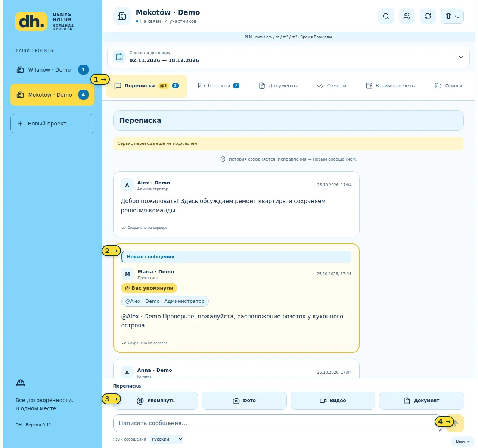Switch to the Проекты tab
The image size is (478, 448).
(218, 85)
